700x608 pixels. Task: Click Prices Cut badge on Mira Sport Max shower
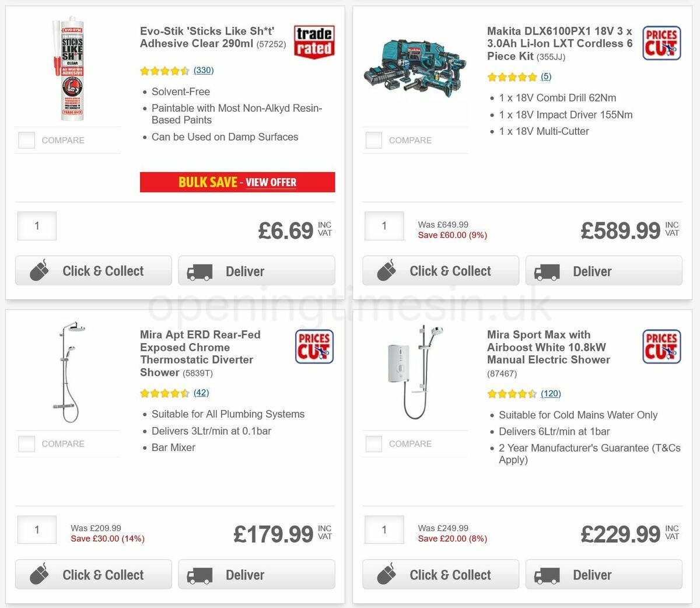click(661, 346)
